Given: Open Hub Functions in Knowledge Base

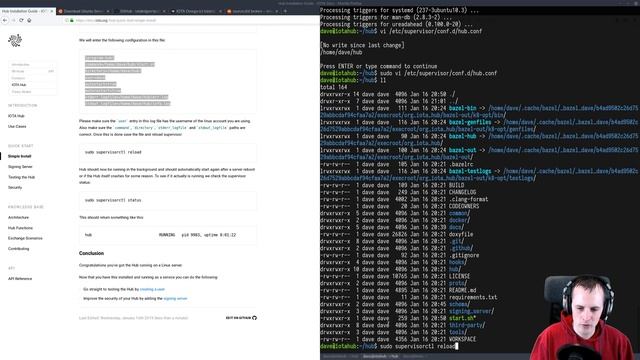Looking at the screenshot, I should pos(20,228).
